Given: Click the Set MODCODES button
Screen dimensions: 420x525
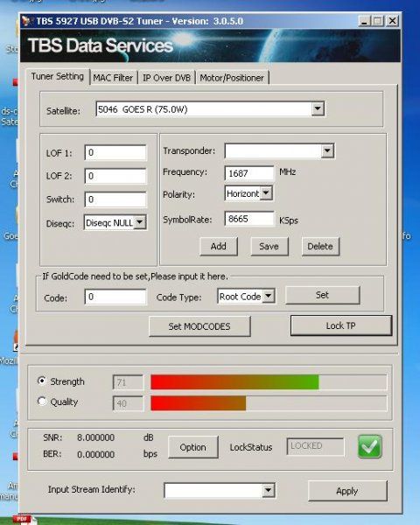Looking at the screenshot, I should click(199, 326).
